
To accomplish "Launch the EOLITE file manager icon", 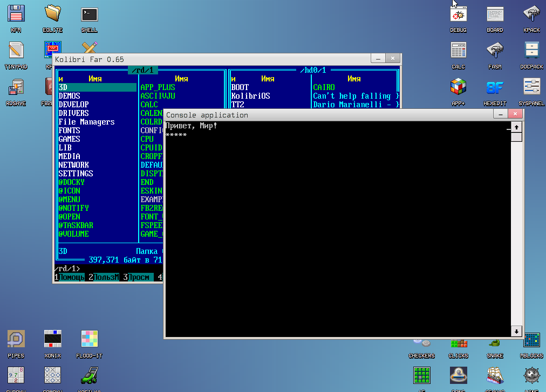I will [x=53, y=14].
